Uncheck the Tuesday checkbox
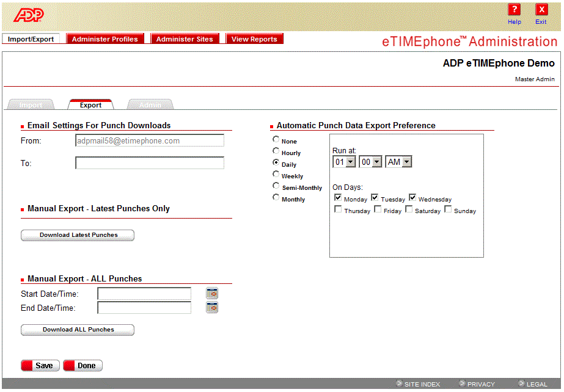Viewport: 564px width, 392px height. [x=375, y=197]
